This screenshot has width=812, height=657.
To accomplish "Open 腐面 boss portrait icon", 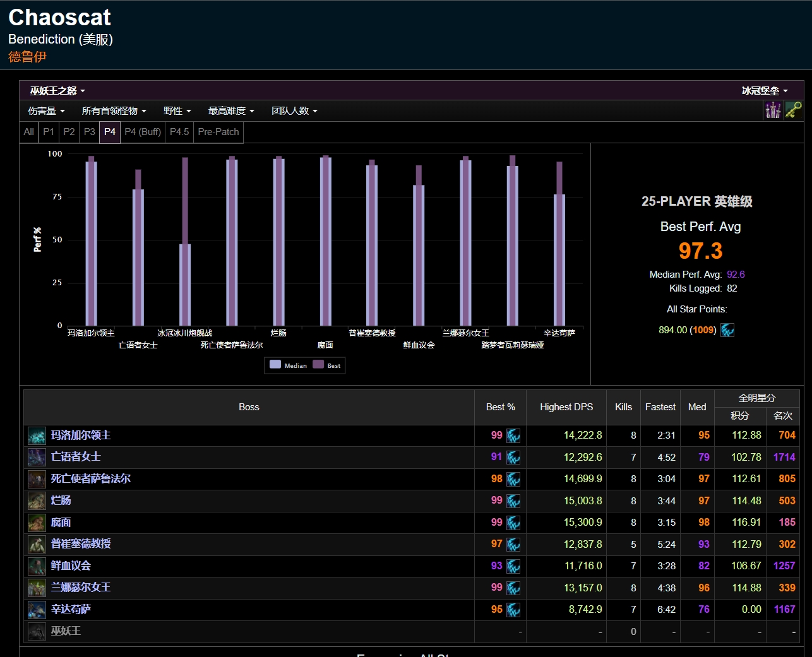I will [37, 523].
